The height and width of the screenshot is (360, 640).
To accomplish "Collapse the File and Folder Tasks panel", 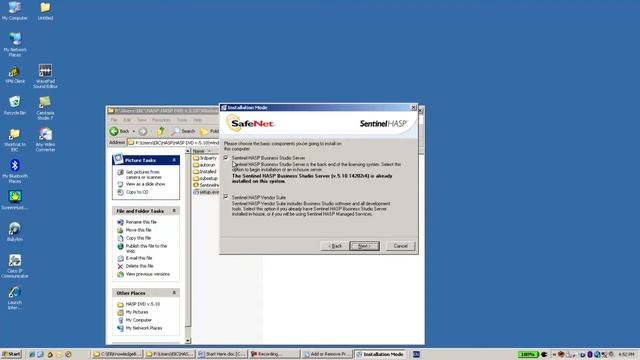I will (x=174, y=211).
